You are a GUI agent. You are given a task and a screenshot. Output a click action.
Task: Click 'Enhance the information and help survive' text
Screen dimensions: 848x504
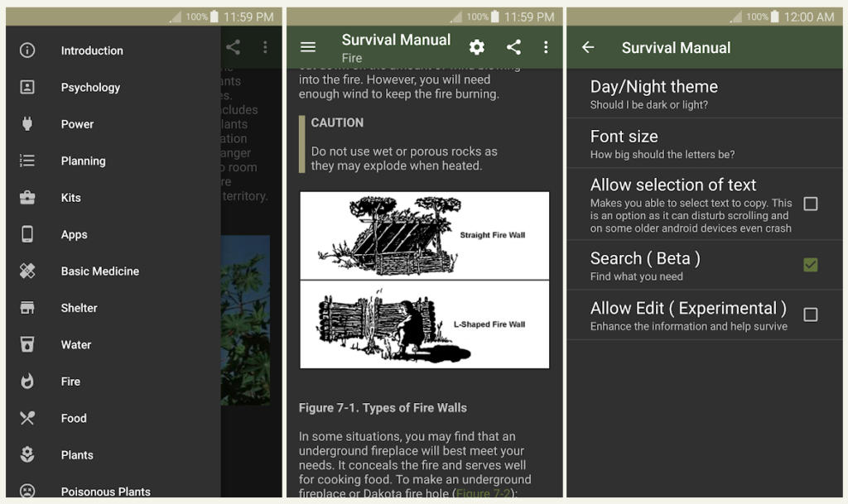coord(689,326)
